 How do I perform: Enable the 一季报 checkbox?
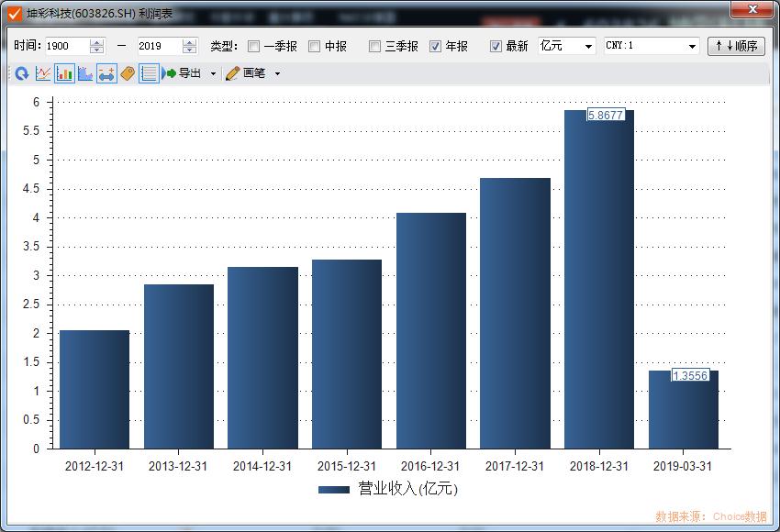(253, 45)
